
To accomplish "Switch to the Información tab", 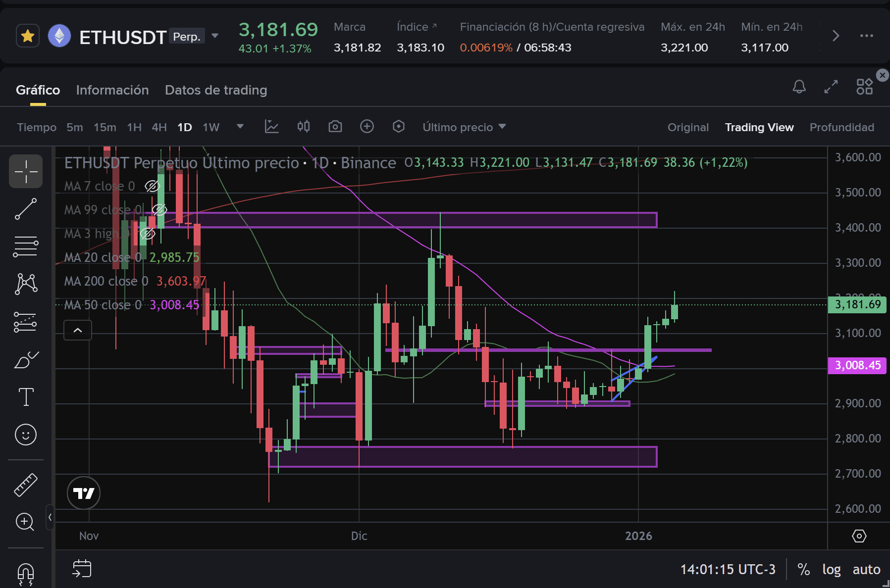I will point(112,90).
